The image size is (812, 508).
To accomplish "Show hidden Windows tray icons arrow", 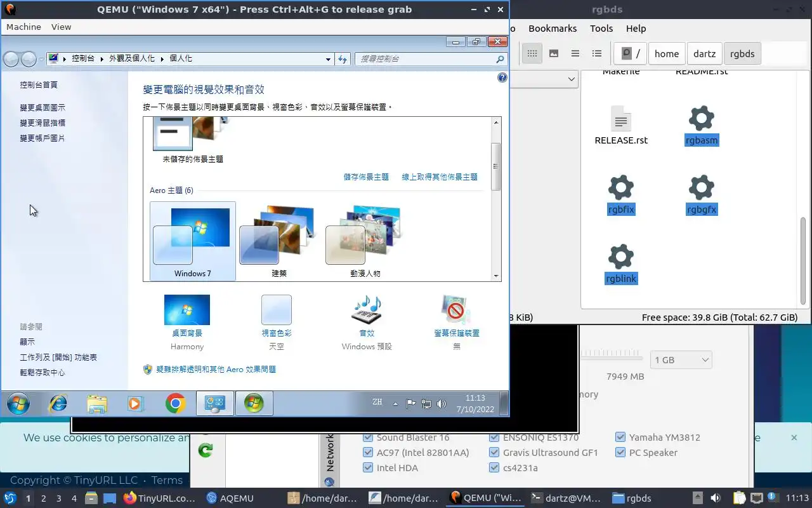I will 396,403.
